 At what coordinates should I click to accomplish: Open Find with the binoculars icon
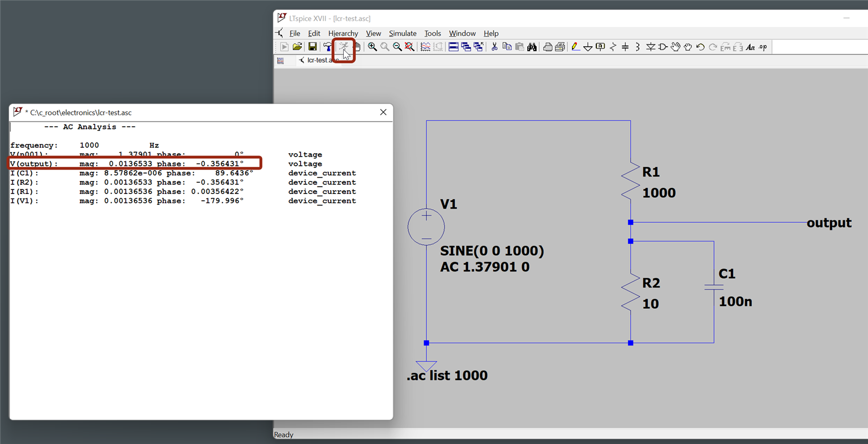532,47
